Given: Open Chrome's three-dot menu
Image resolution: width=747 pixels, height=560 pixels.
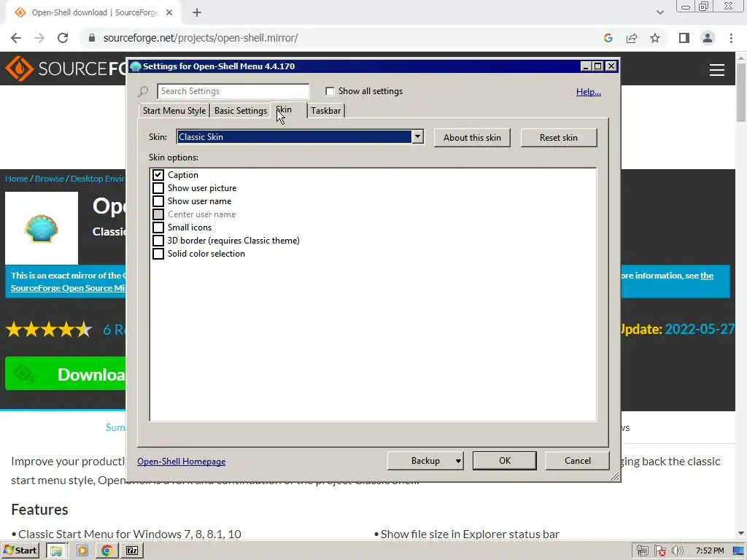Looking at the screenshot, I should click(731, 38).
